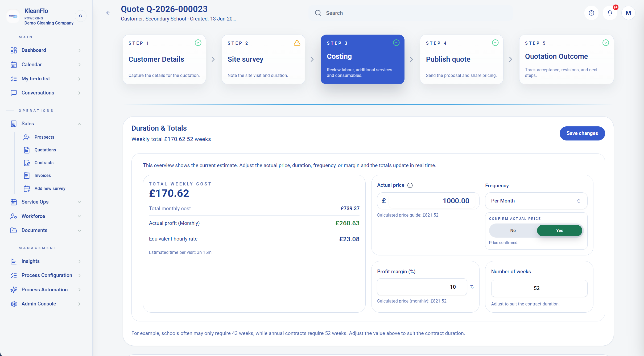Viewport: 644px width, 356px height.
Task: Click the Profit margin percent field
Action: coord(422,287)
